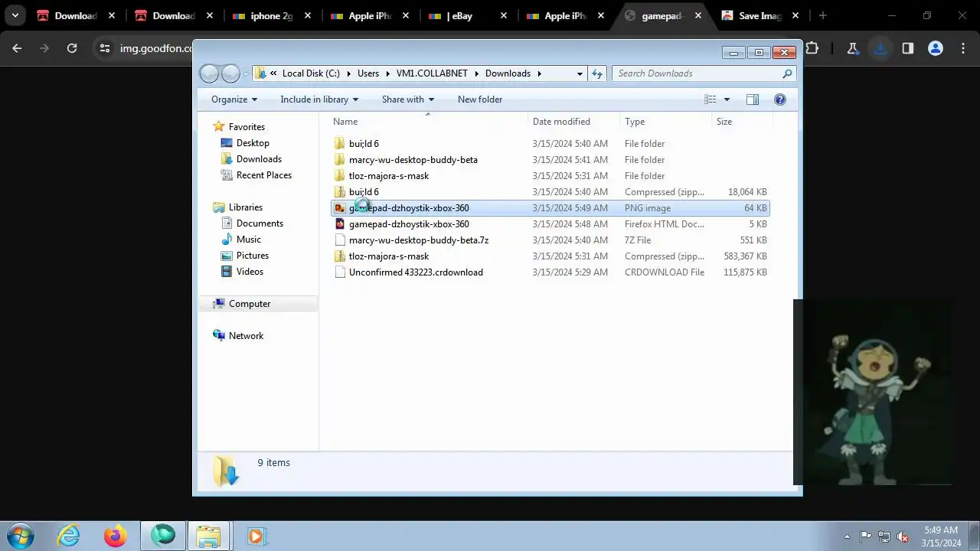Select the tloz-majora-s-mask File folder

(550, 176)
